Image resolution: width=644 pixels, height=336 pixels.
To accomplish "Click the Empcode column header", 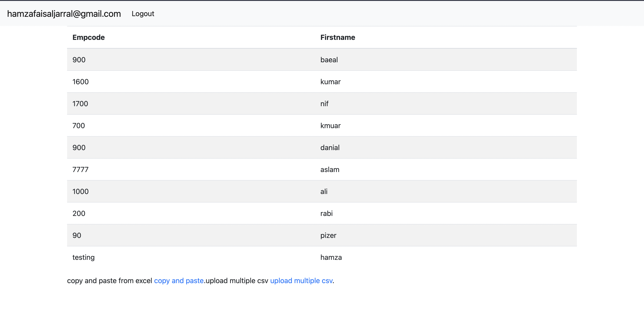I will pos(89,37).
